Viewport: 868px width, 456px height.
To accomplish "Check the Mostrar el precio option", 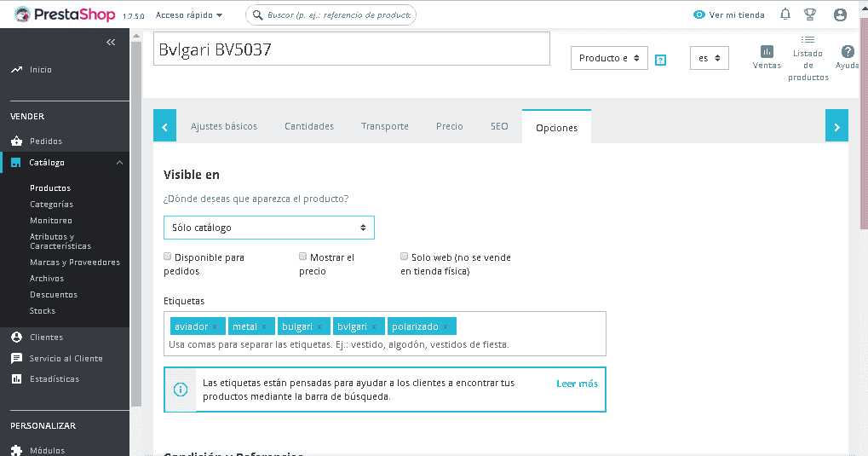I will 303,257.
